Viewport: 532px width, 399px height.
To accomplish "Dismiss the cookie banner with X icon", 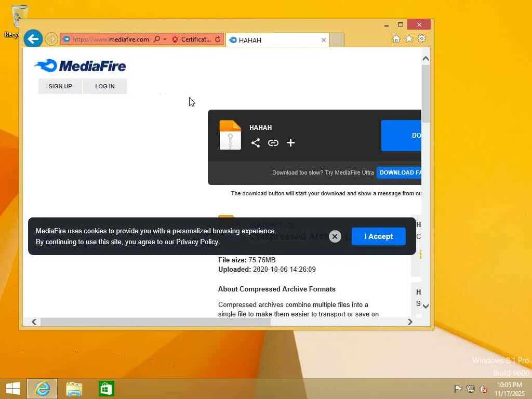I will click(x=335, y=236).
